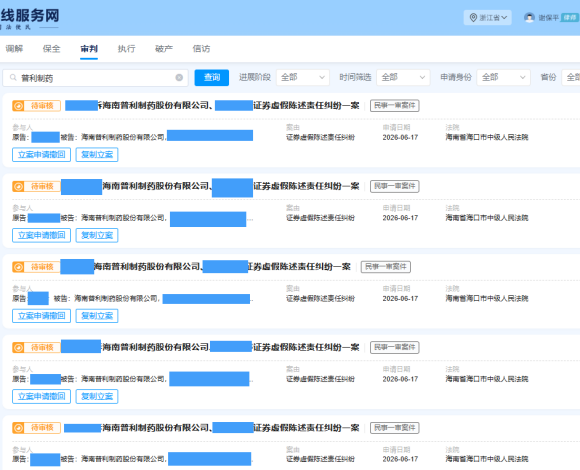Focus the search field containing 普利制药

(x=95, y=78)
